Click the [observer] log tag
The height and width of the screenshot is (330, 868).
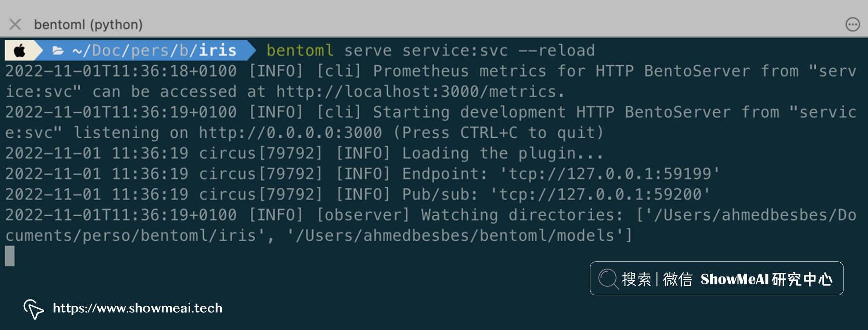[x=363, y=215]
